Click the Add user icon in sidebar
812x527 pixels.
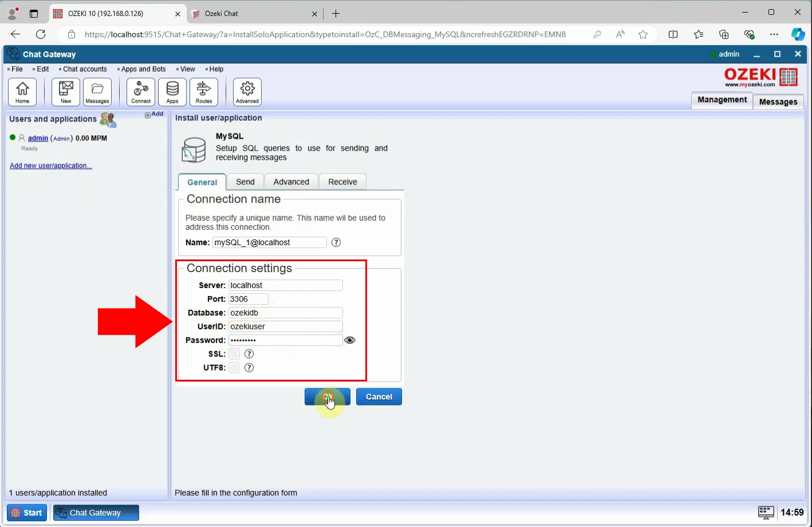tap(154, 115)
